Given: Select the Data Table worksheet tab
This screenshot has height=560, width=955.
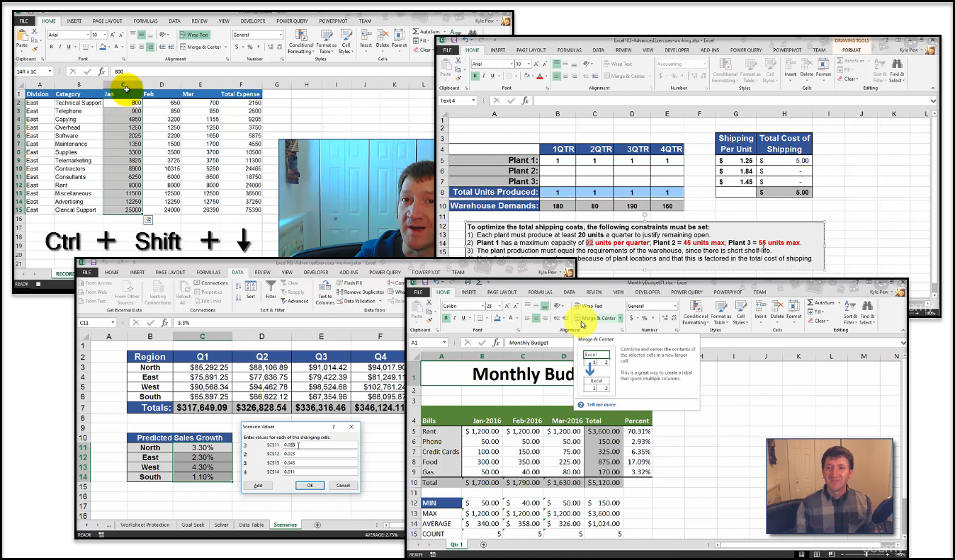Looking at the screenshot, I should pyautogui.click(x=251, y=525).
